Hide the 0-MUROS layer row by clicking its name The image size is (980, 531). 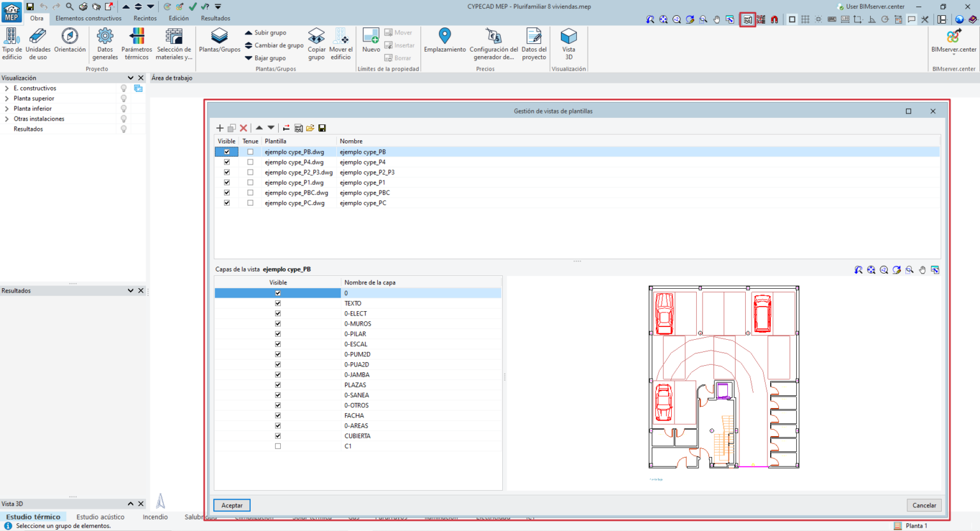click(x=359, y=323)
